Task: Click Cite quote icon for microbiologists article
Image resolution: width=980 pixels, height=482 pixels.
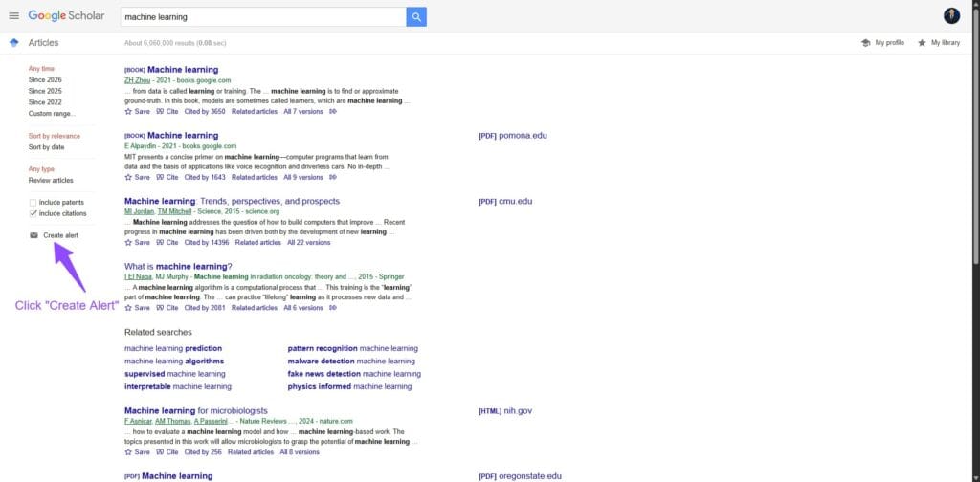Action: point(160,452)
